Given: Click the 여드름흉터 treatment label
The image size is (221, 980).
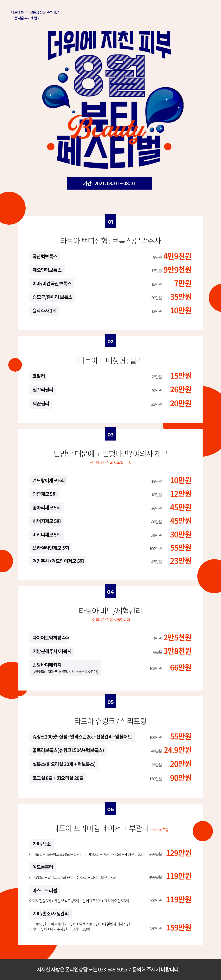Looking at the screenshot, I should point(43,867).
